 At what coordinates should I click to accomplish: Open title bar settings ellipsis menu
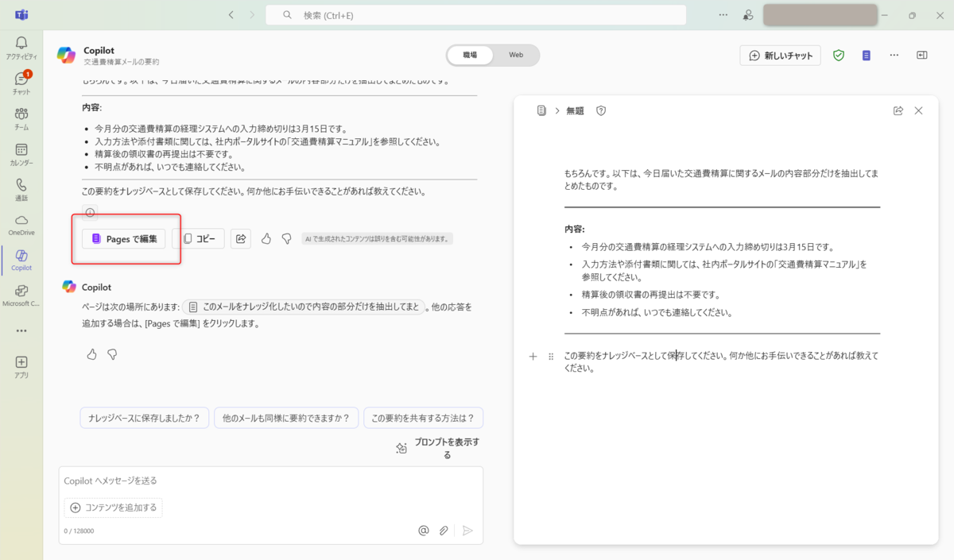[x=723, y=14]
